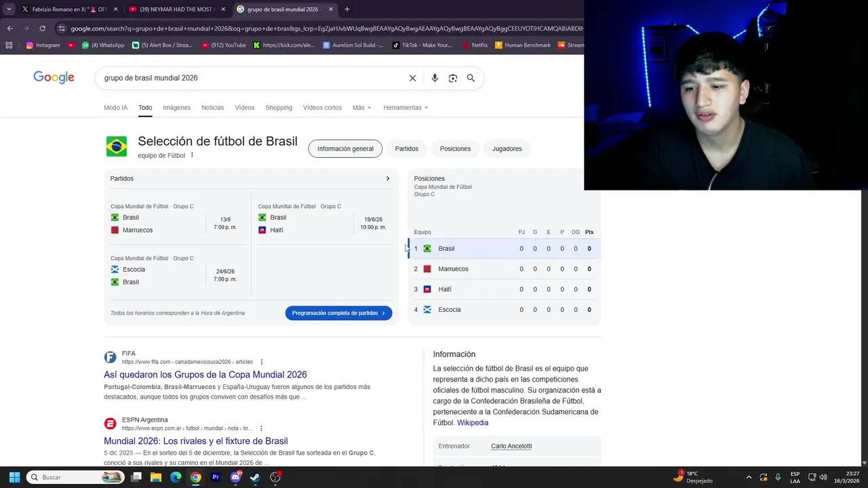Open the Netflix bookmark

click(475, 45)
